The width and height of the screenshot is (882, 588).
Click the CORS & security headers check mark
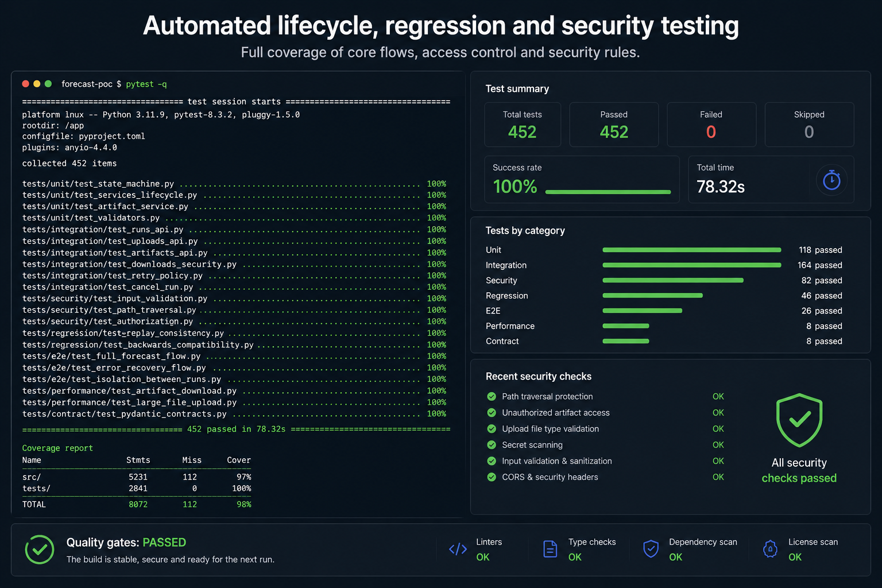492,477
